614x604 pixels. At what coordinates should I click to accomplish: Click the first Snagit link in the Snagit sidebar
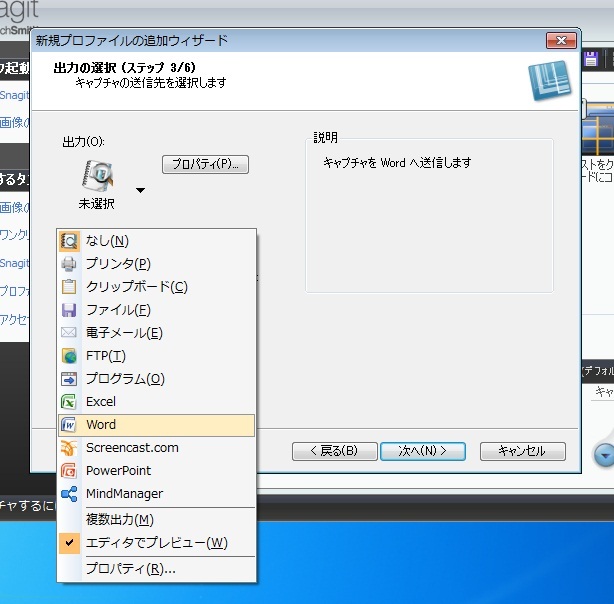click(x=14, y=95)
